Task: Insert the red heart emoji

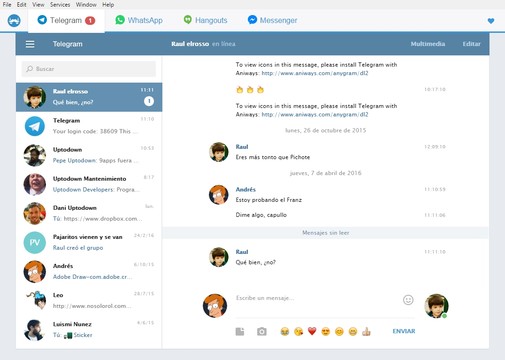Action: point(312,331)
